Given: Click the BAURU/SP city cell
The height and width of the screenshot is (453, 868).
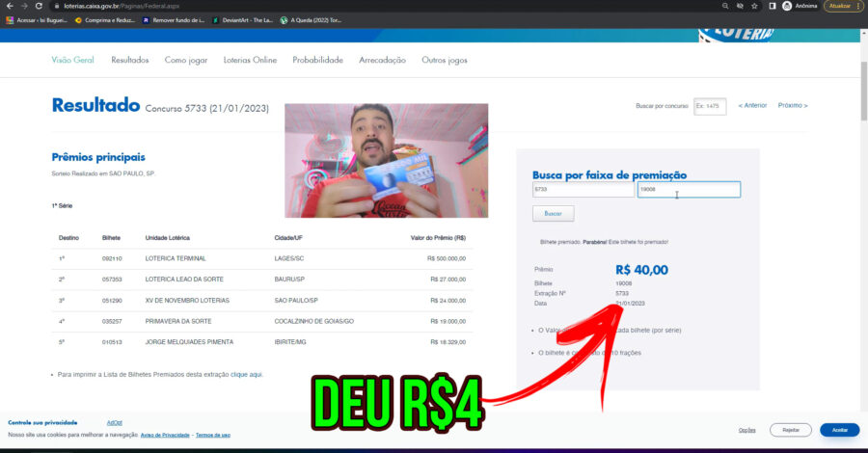Looking at the screenshot, I should pos(289,280).
